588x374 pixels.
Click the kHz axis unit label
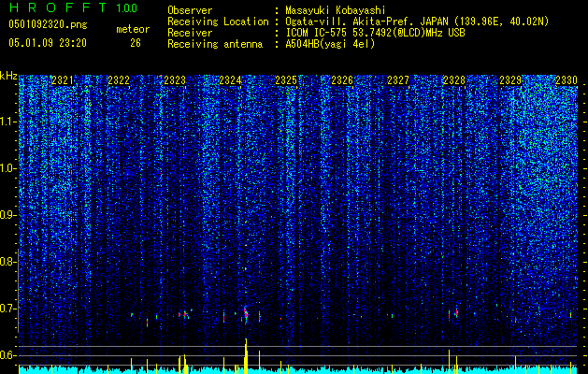pyautogui.click(x=8, y=76)
